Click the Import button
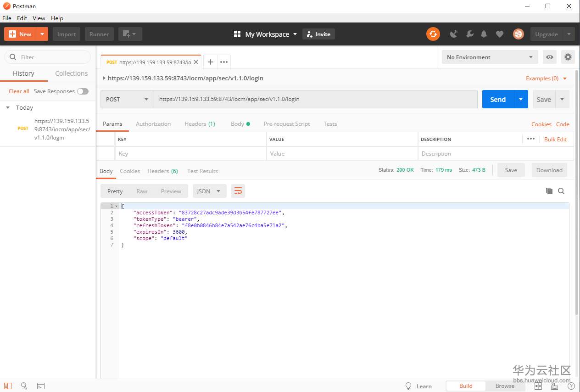 [67, 34]
